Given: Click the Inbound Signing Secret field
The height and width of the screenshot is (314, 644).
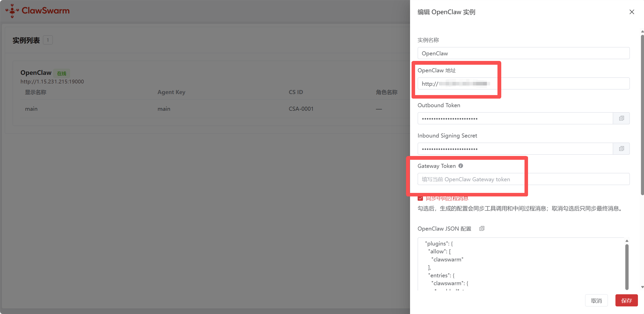Looking at the screenshot, I should [515, 149].
